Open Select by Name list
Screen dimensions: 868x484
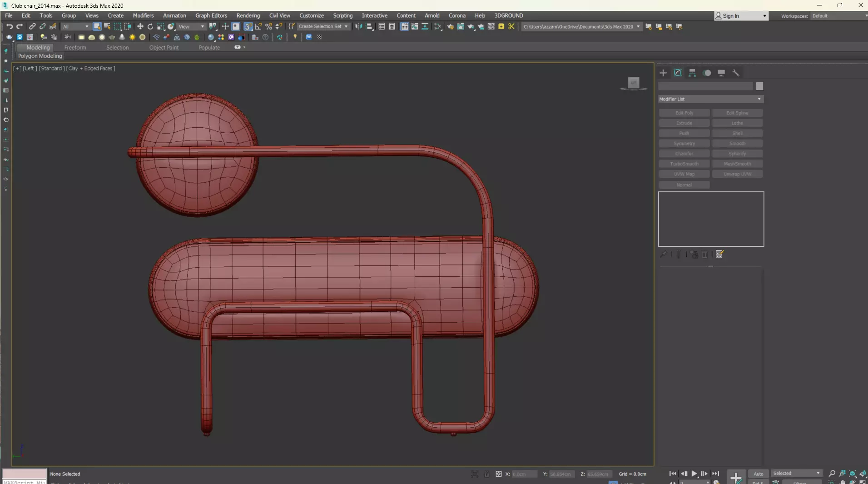[x=107, y=26]
